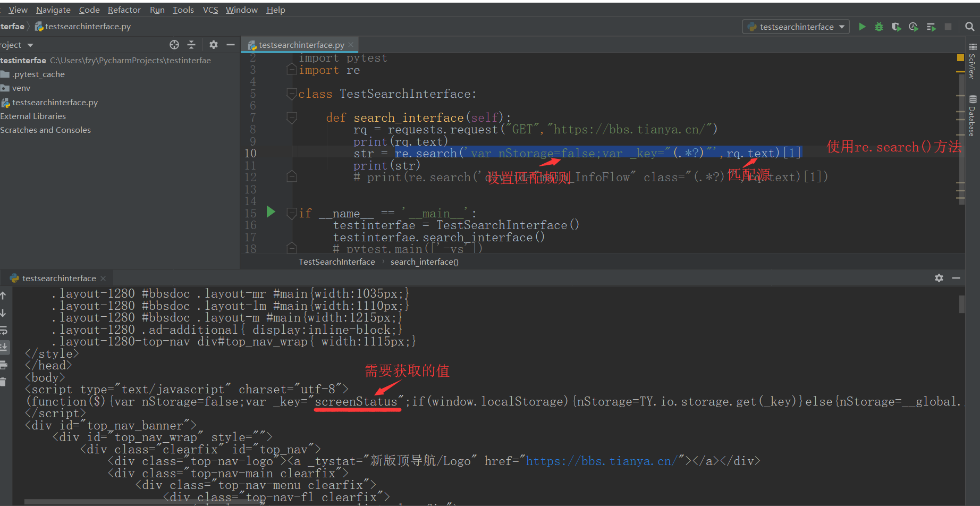980x506 pixels.
Task: Run the testsearchinterface script
Action: tap(862, 27)
